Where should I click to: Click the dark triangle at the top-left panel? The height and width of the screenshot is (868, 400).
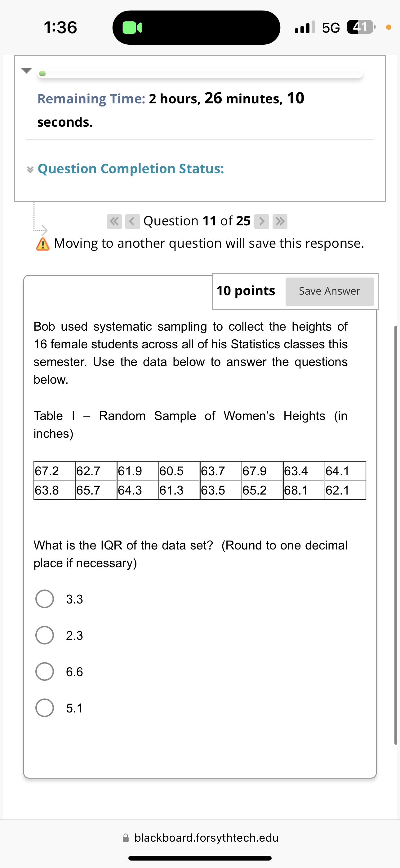[26, 71]
